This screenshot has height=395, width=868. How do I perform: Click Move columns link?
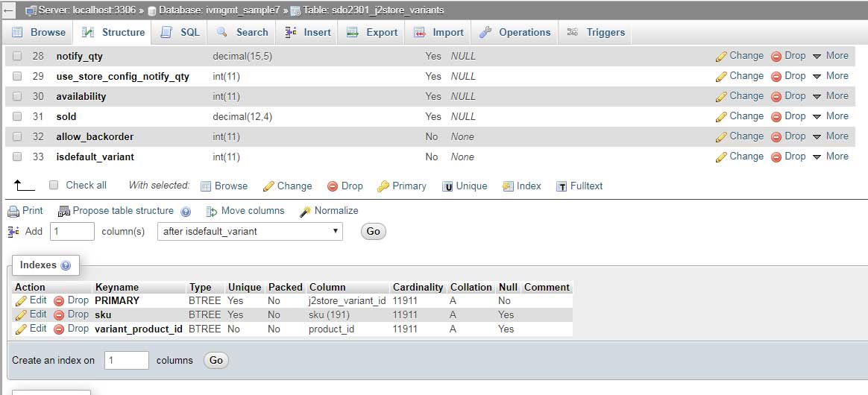coord(245,211)
